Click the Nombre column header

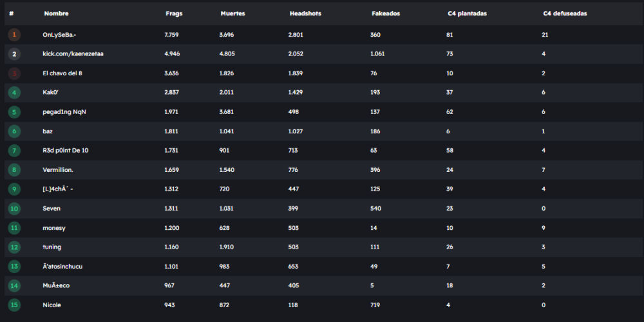pyautogui.click(x=56, y=14)
